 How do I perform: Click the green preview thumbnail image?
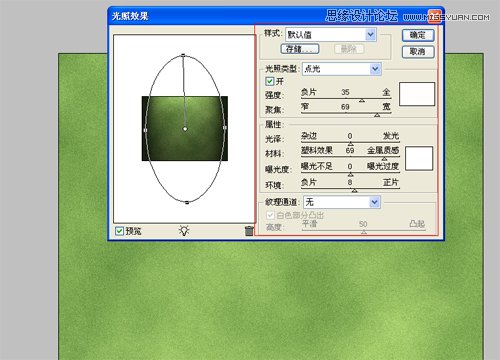pyautogui.click(x=185, y=128)
